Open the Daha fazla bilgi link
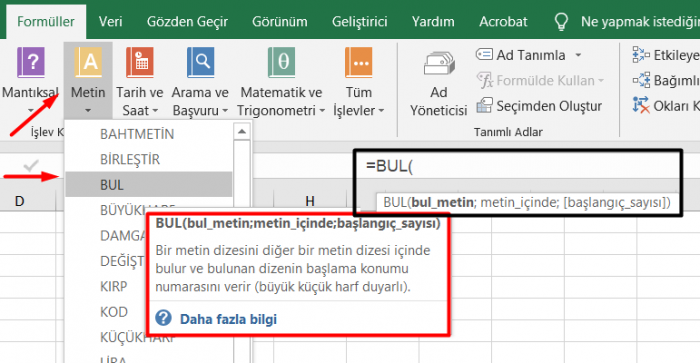 point(228,319)
